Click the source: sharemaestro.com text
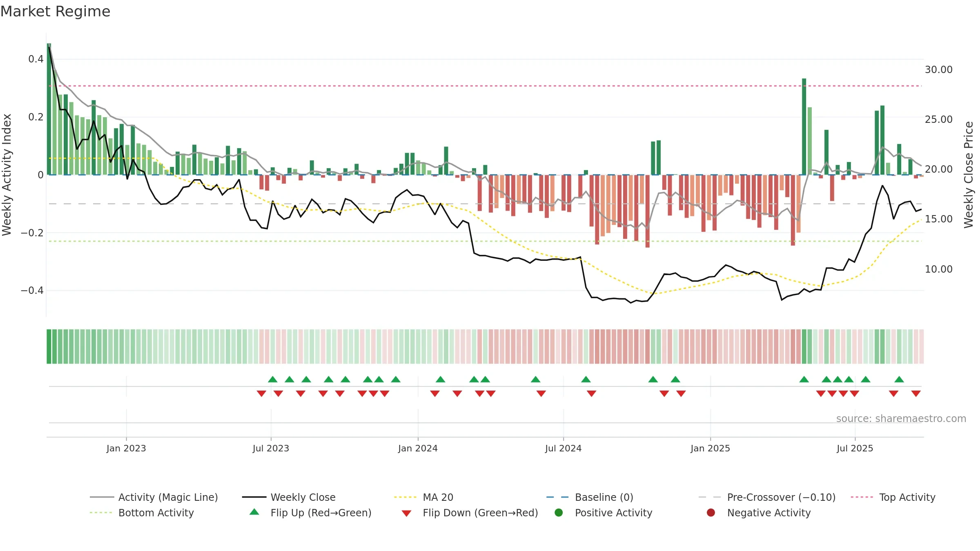This screenshot has height=551, width=980. pos(901,418)
